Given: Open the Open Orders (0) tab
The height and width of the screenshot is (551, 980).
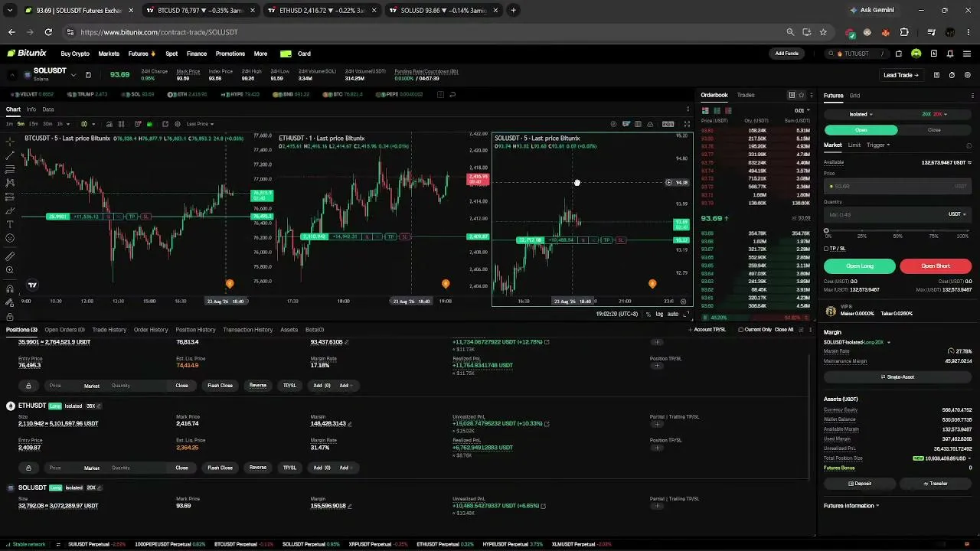Looking at the screenshot, I should (x=64, y=330).
